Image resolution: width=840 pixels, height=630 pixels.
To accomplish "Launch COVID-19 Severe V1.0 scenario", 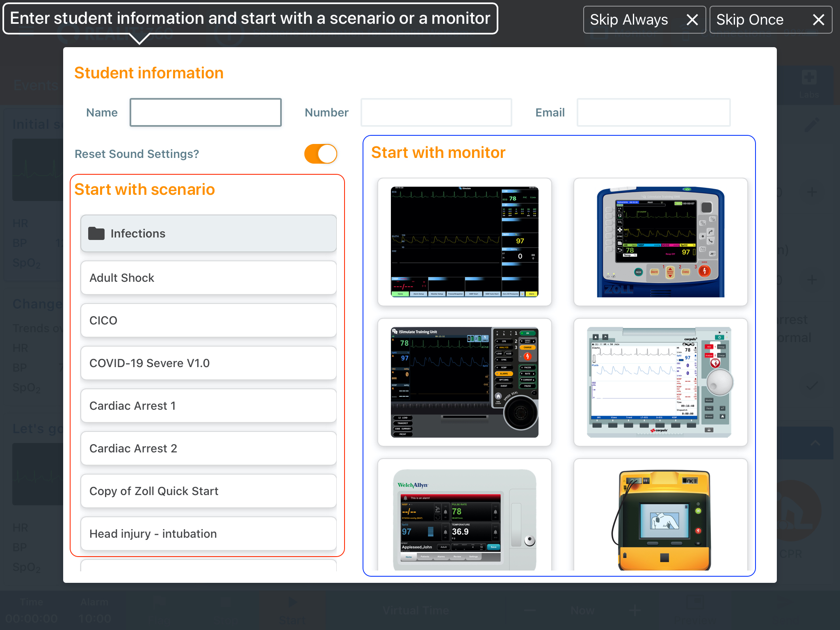I will coord(208,363).
